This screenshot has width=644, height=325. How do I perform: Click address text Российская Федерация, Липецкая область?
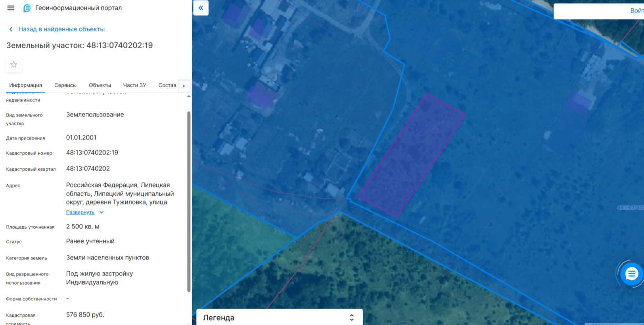click(x=120, y=194)
